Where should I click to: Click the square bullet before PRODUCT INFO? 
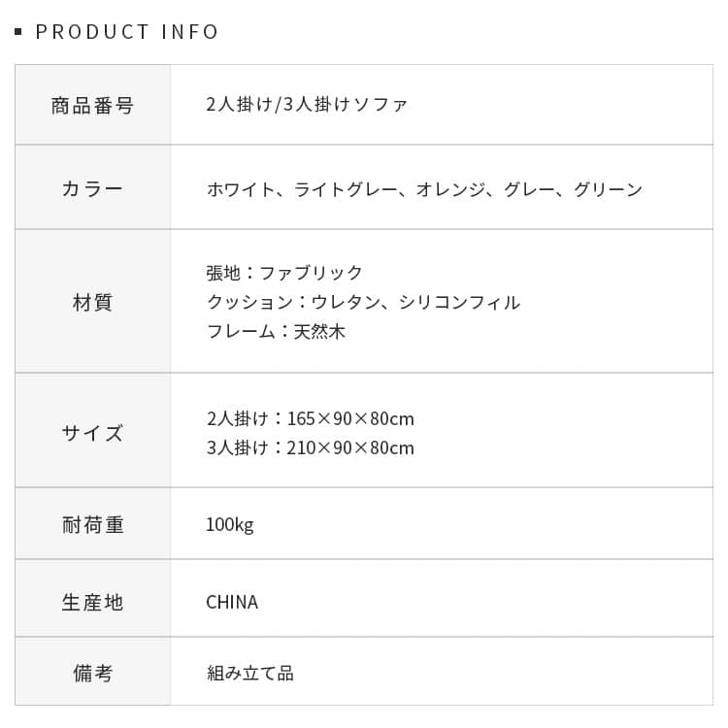point(18,32)
